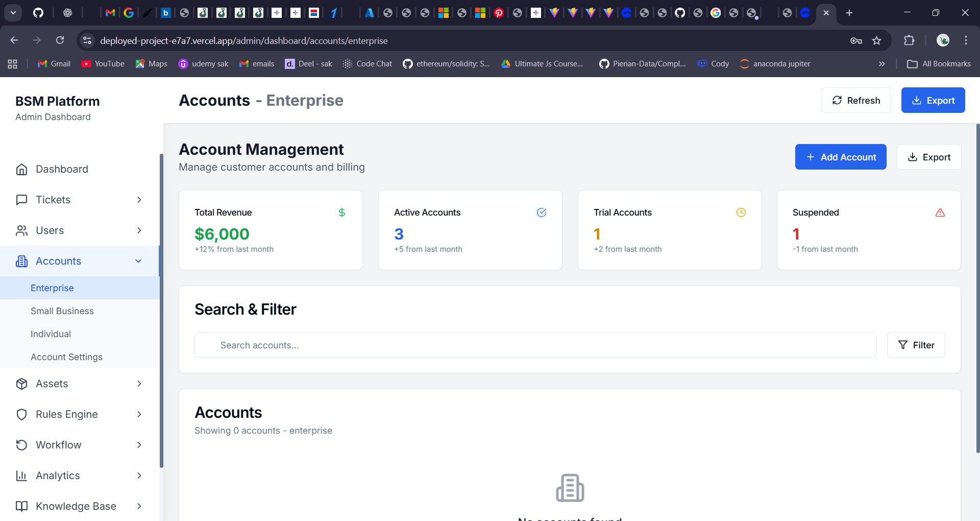Click the clock icon on Trial Accounts

(x=741, y=212)
